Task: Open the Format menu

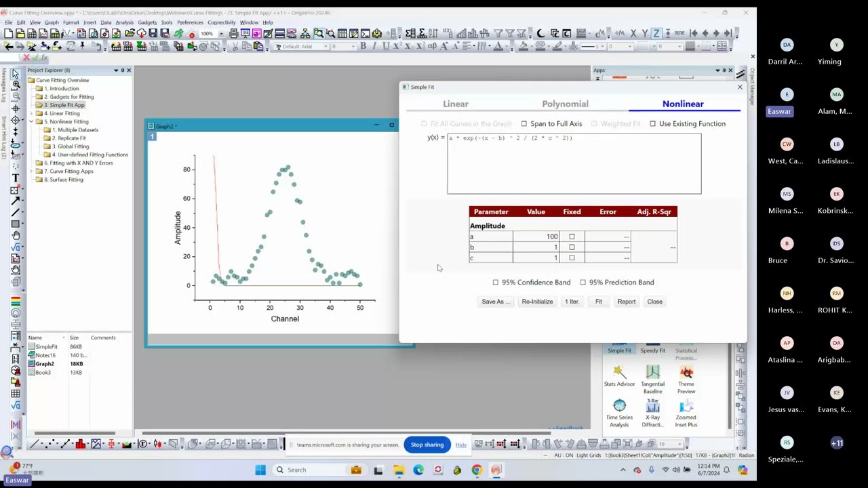Action: pyautogui.click(x=71, y=22)
